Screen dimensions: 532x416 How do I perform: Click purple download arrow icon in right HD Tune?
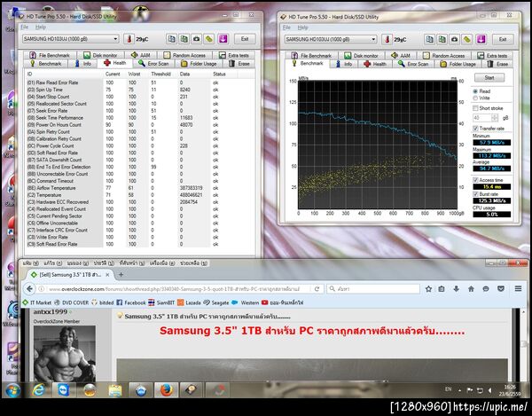[x=481, y=39]
